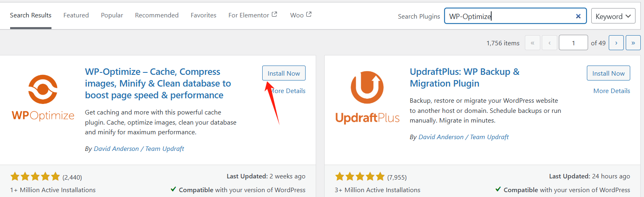The height and width of the screenshot is (197, 644).
Task: Go to next page of results
Action: point(616,43)
